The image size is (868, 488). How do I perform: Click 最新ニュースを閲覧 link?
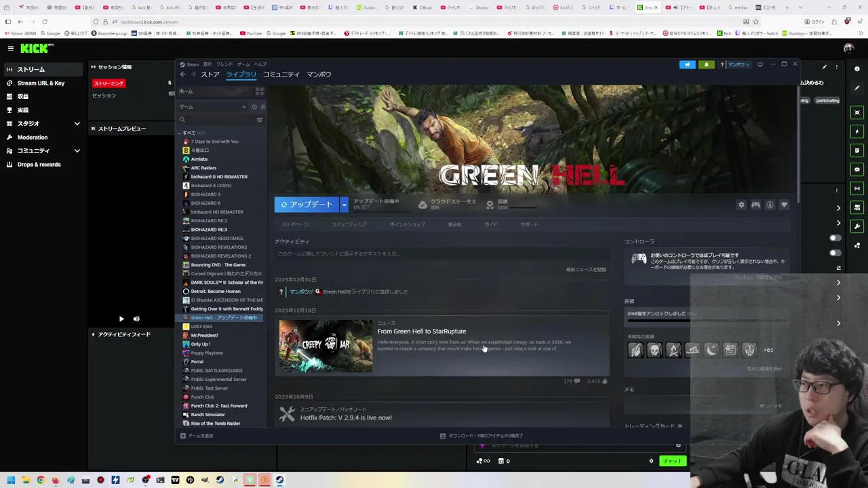[586, 270]
